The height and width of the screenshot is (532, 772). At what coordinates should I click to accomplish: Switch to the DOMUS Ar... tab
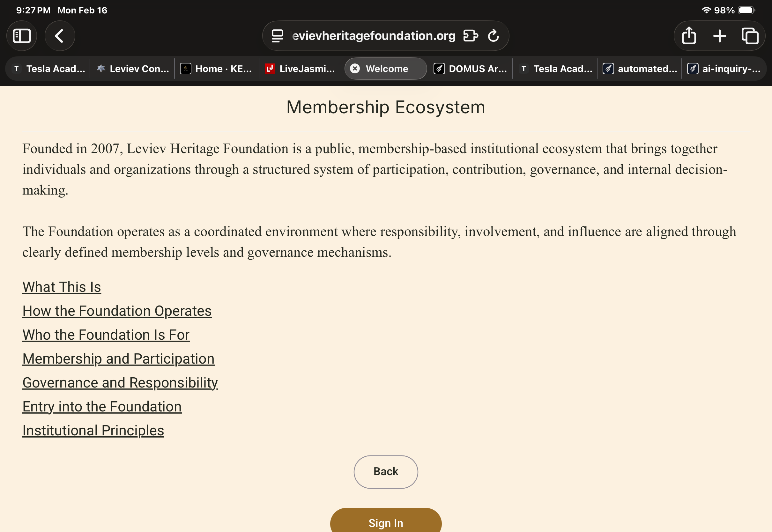[x=471, y=69]
